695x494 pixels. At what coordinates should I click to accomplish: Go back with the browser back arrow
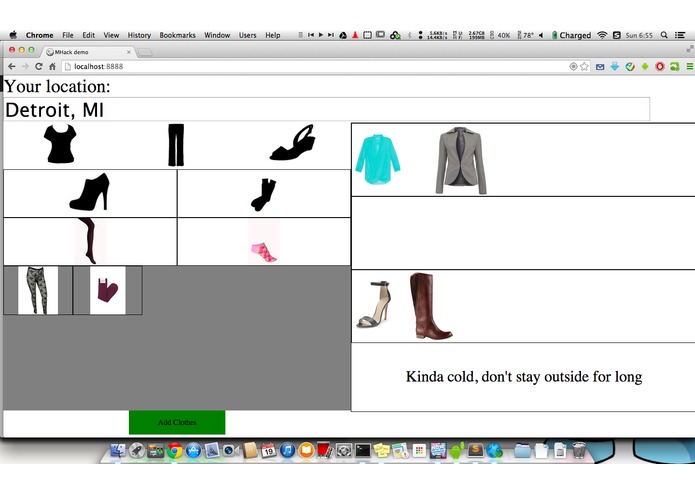12,66
